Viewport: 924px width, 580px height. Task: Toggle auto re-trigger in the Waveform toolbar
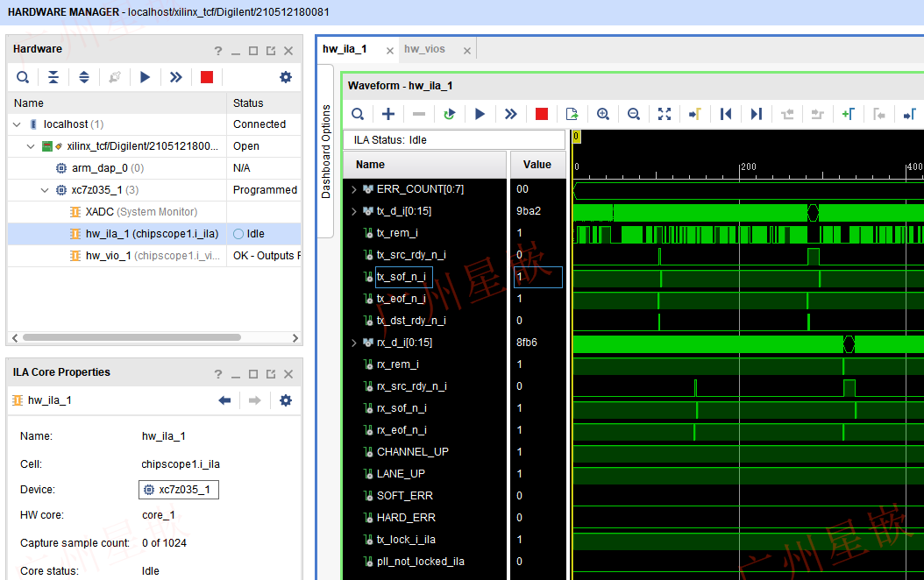pyautogui.click(x=450, y=114)
